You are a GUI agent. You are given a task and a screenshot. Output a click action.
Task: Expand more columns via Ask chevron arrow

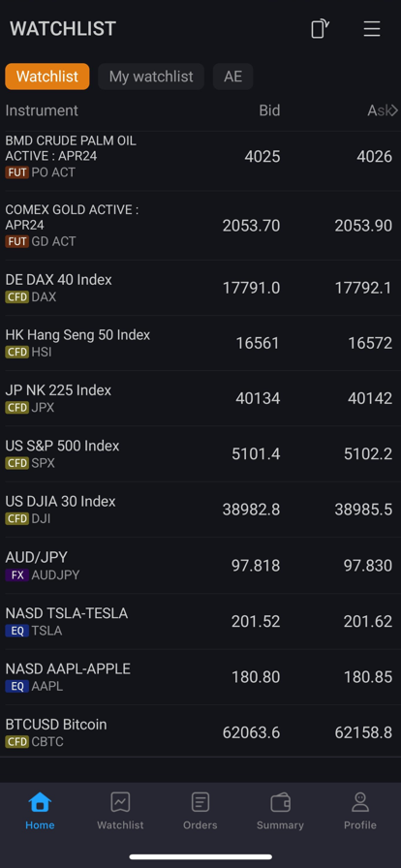(394, 110)
